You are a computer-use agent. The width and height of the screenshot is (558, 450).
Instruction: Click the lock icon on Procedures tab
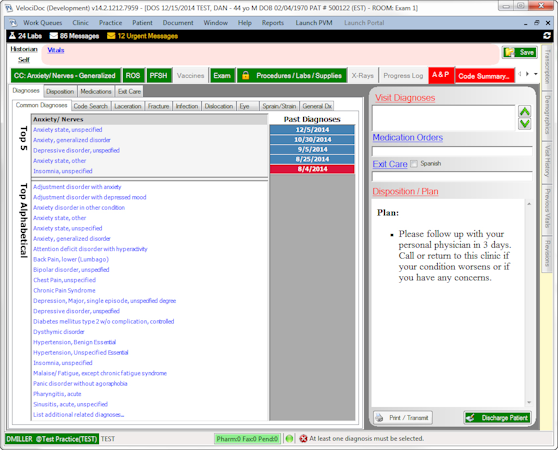point(245,75)
